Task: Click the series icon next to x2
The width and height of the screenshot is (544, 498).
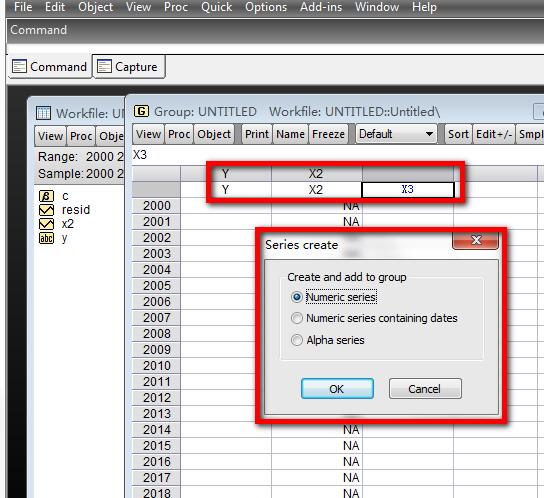Action: pyautogui.click(x=46, y=224)
